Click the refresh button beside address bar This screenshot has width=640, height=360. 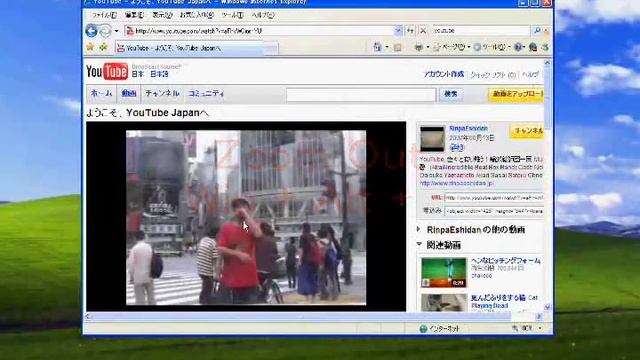click(410, 31)
